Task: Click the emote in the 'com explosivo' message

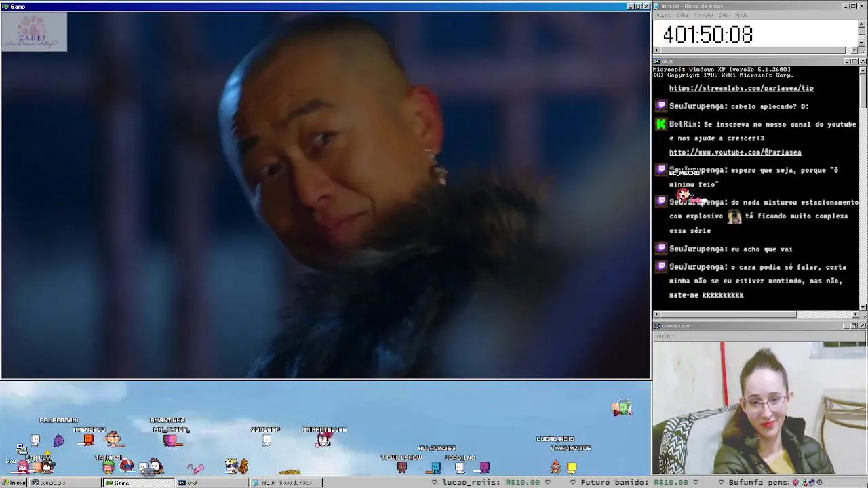Action: pyautogui.click(x=734, y=216)
